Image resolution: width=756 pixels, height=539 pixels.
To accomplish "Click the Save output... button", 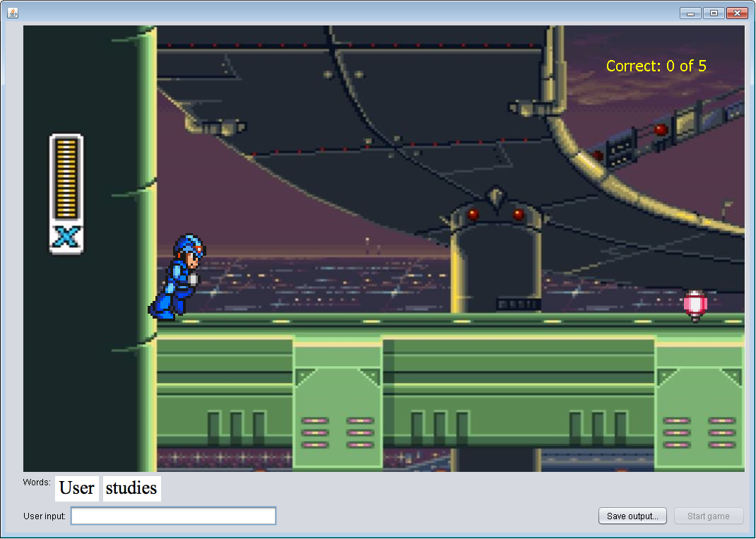I will (x=632, y=516).
